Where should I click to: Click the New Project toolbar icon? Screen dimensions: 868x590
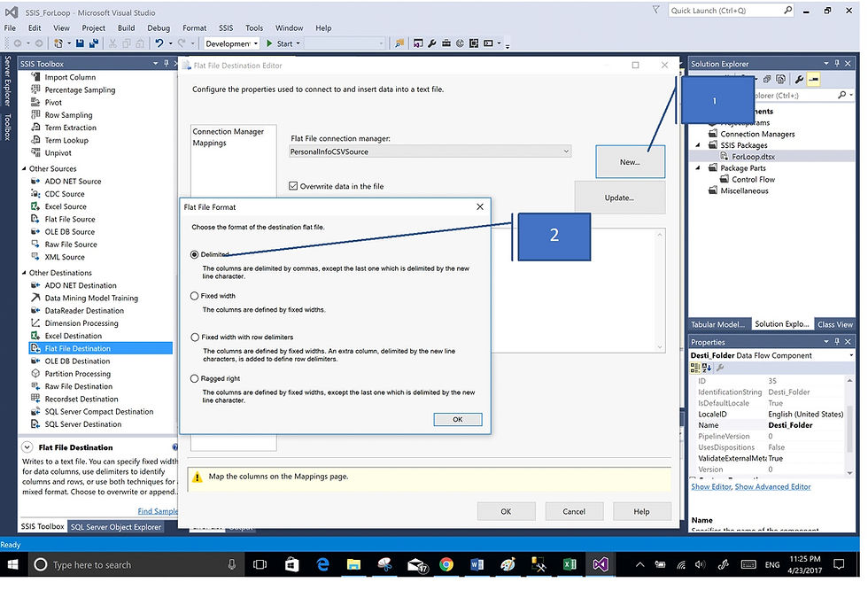point(58,43)
